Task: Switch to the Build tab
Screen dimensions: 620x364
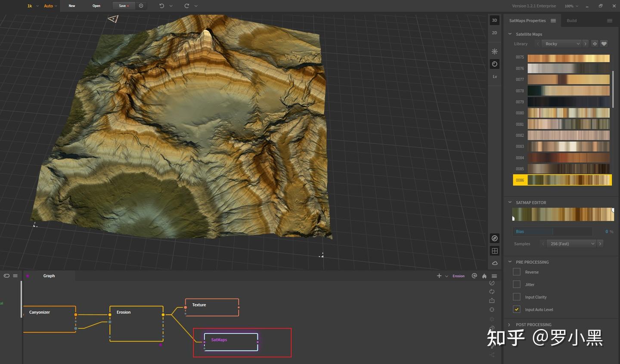Action: 571,21
